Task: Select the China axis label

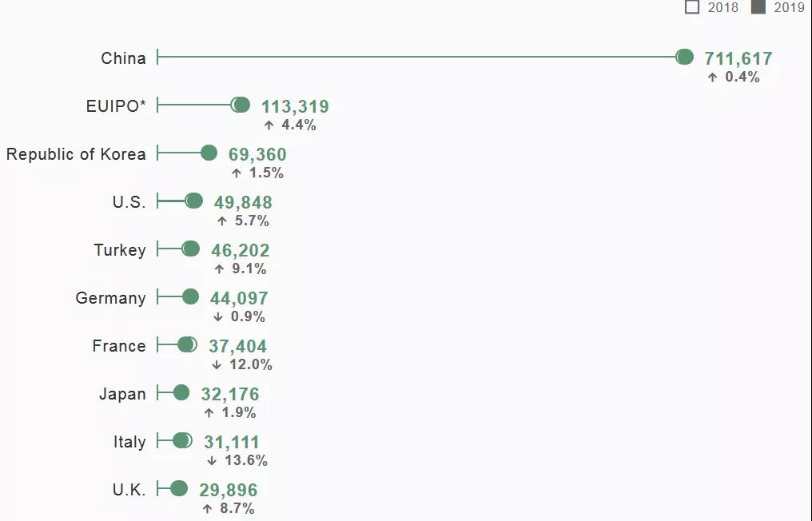Action: coord(123,58)
